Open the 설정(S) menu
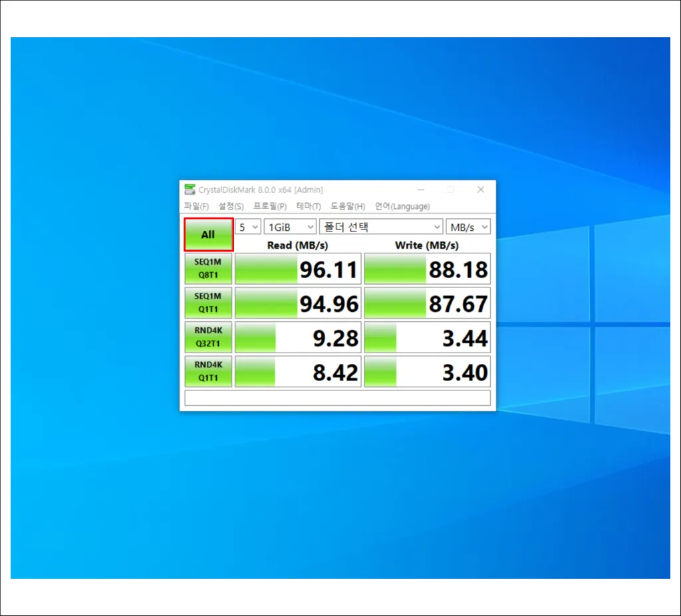This screenshot has height=616, width=681. 231,206
